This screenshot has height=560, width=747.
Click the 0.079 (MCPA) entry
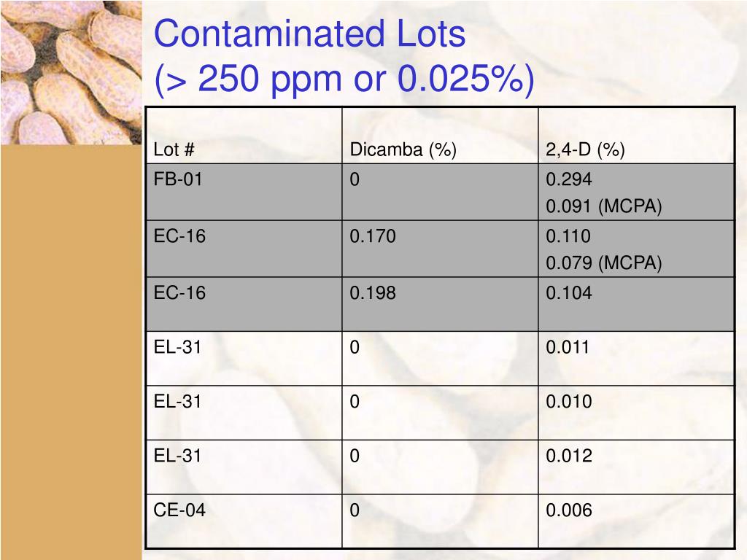[604, 262]
